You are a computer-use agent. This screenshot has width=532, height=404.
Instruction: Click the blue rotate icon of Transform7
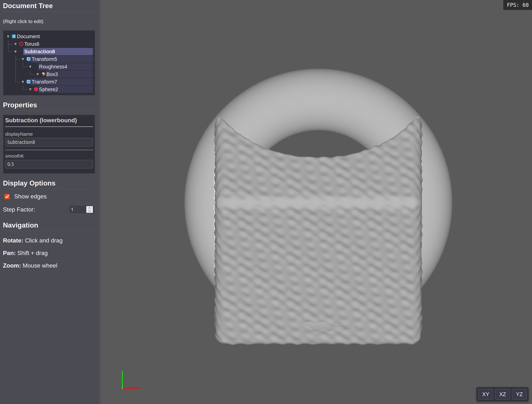[x=28, y=82]
